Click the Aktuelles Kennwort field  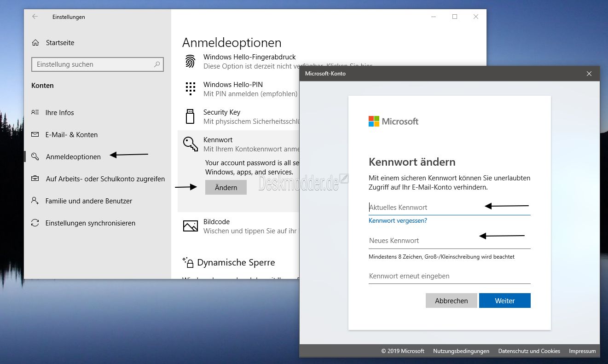(x=450, y=208)
